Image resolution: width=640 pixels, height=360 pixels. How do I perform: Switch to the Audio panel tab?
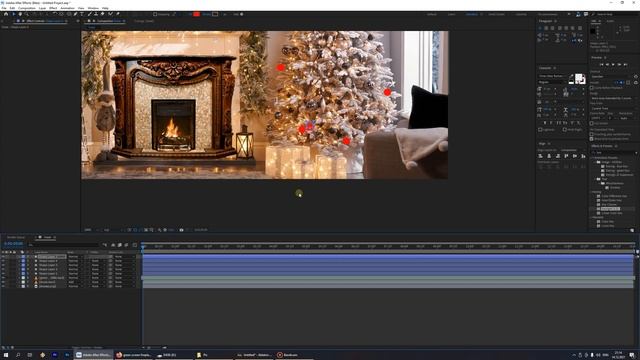click(x=610, y=21)
